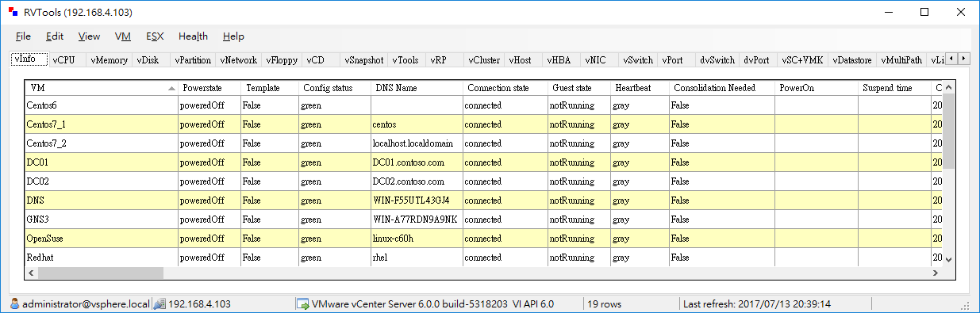Select the vNetwork tab
The image size is (980, 313).
tap(239, 59)
